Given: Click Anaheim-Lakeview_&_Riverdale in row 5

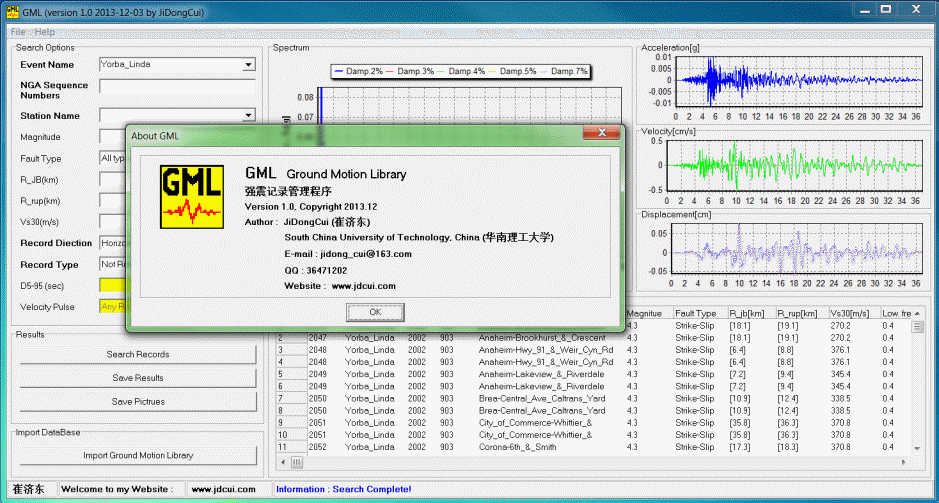Looking at the screenshot, I should 541,374.
